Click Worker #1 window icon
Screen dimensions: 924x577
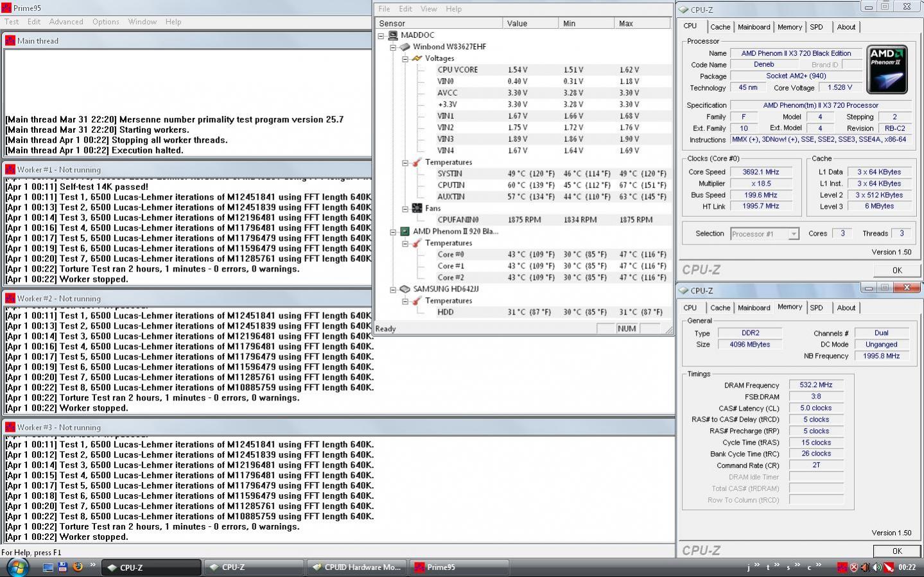[x=10, y=169]
